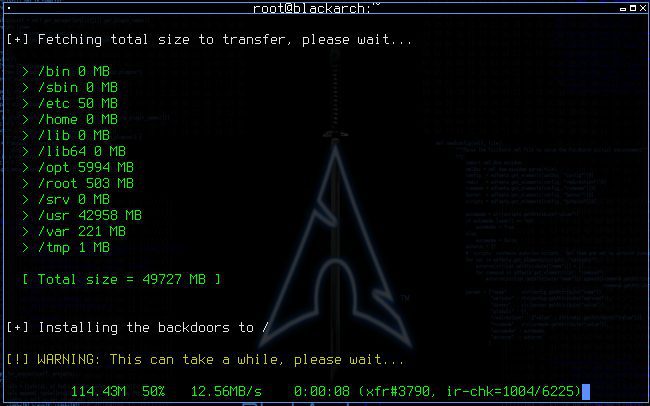
Task: Click the 50% progress indicator text
Action: 153,391
